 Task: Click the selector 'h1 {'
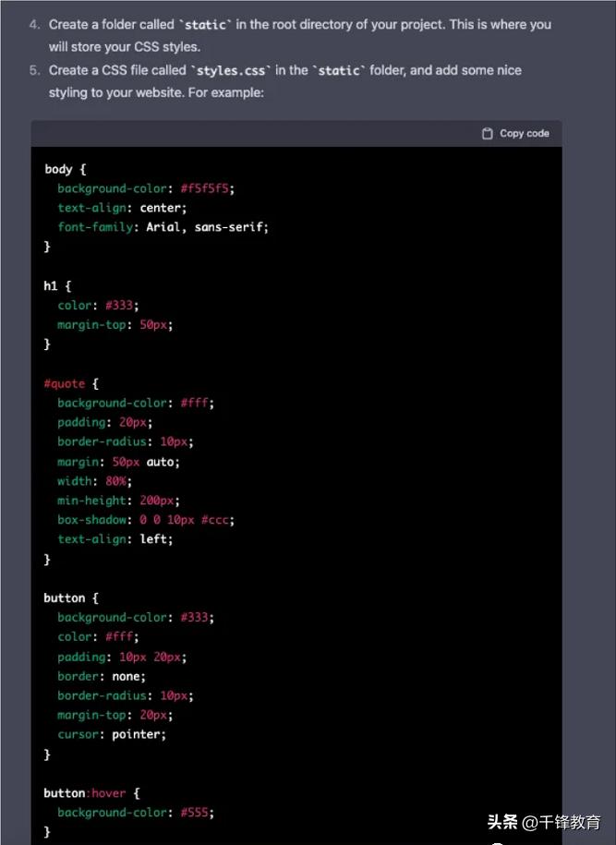(57, 286)
